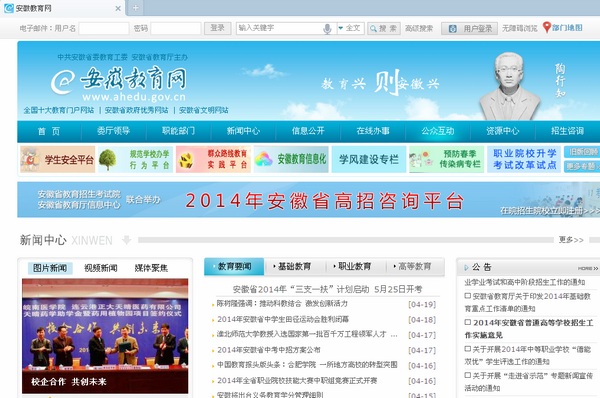Viewport: 600px width, 398px height.
Task: Click the red 部门地图 map pin icon
Action: tap(547, 28)
